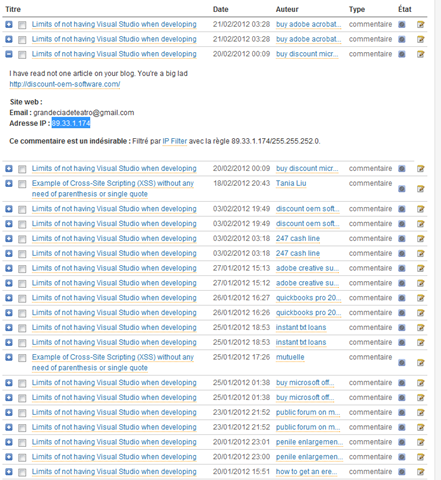The height and width of the screenshot is (480, 441).
Task: Click highlighted IP address 89.33.1.174
Action: pyautogui.click(x=71, y=123)
